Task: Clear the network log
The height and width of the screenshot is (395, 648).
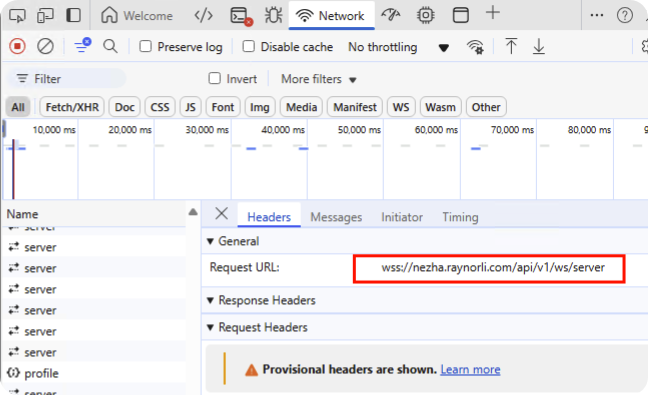Action: coord(45,46)
